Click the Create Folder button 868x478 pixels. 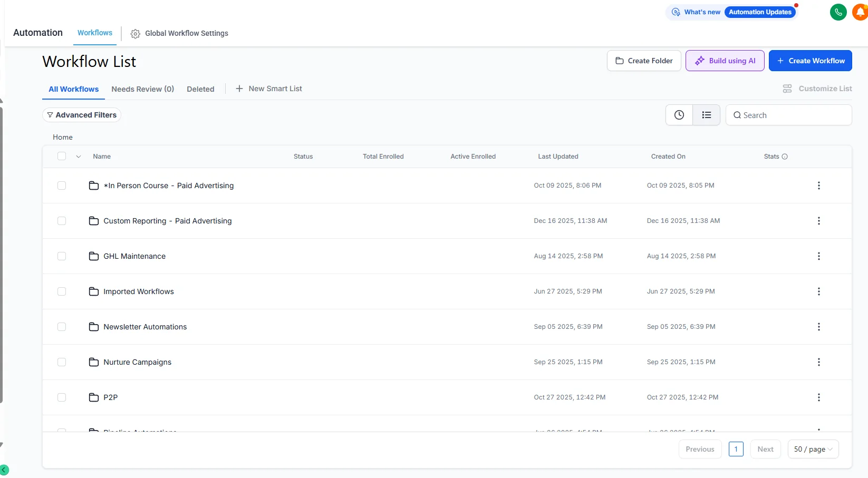tap(644, 61)
